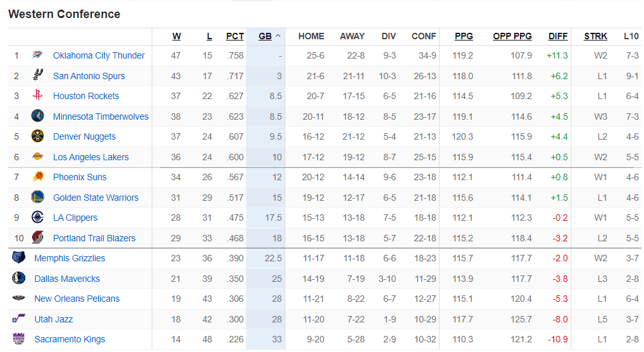The image size is (644, 352).
Task: Open Portland Trail Blazers team page
Action: pos(94,238)
